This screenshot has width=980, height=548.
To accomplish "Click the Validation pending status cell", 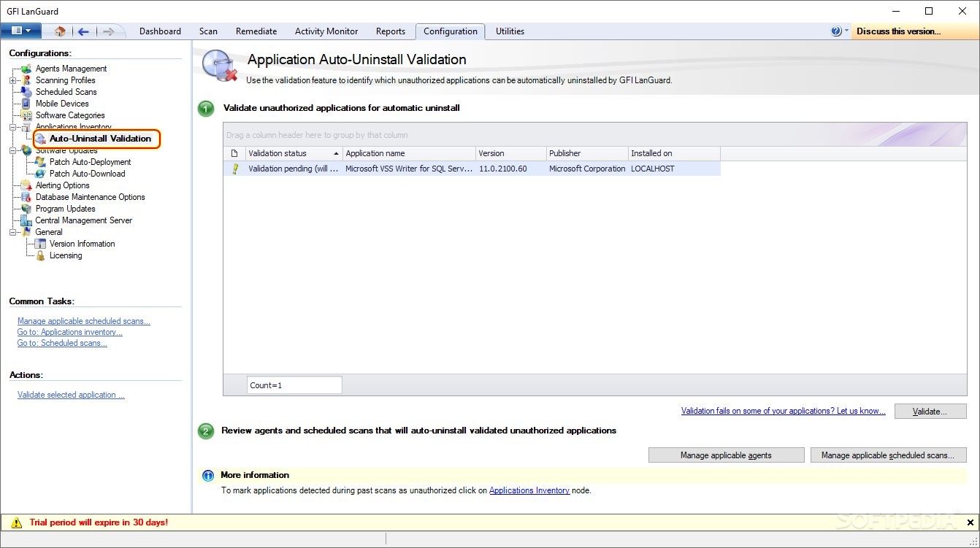I will (x=294, y=169).
